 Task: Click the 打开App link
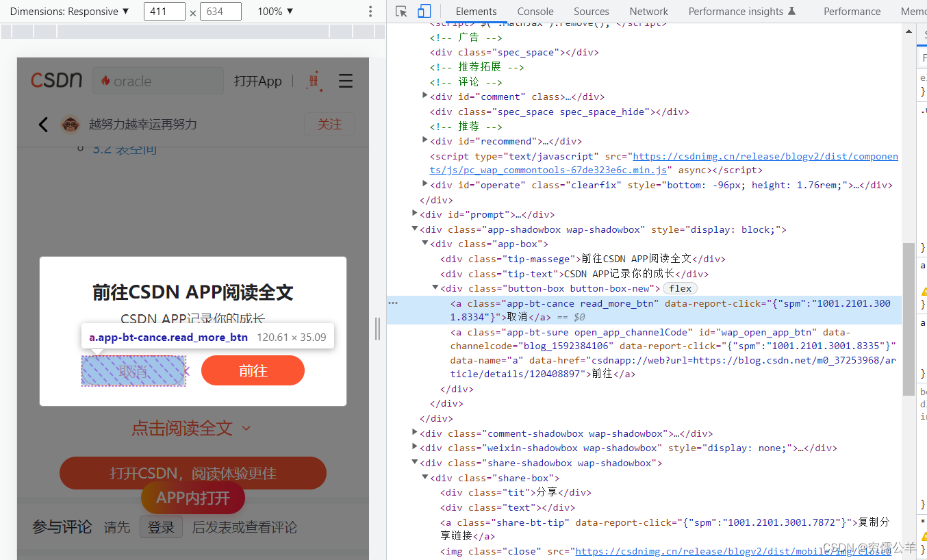(x=257, y=81)
